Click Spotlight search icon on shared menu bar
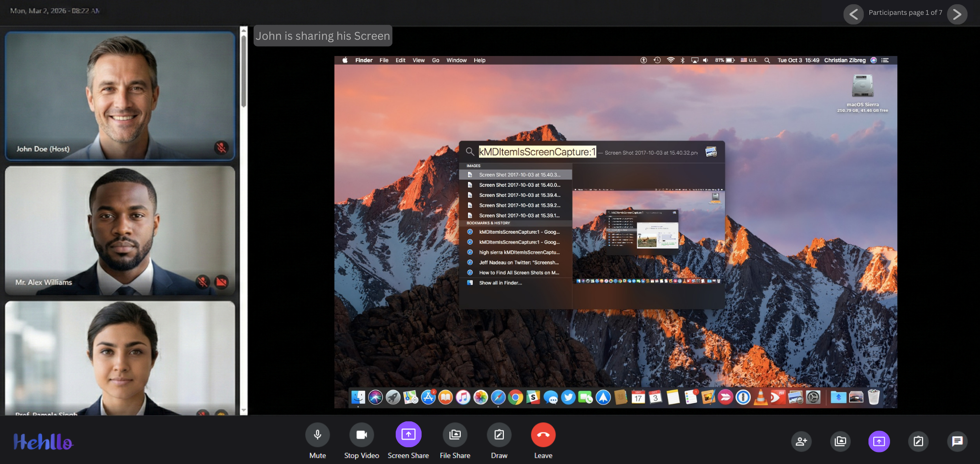Image resolution: width=980 pixels, height=464 pixels. click(x=767, y=60)
